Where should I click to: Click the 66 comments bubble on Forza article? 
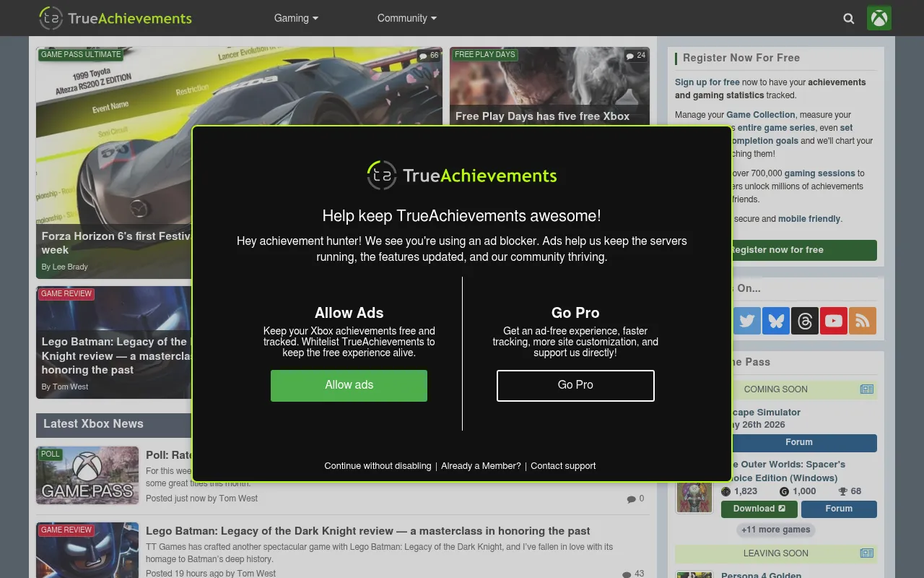pos(429,56)
